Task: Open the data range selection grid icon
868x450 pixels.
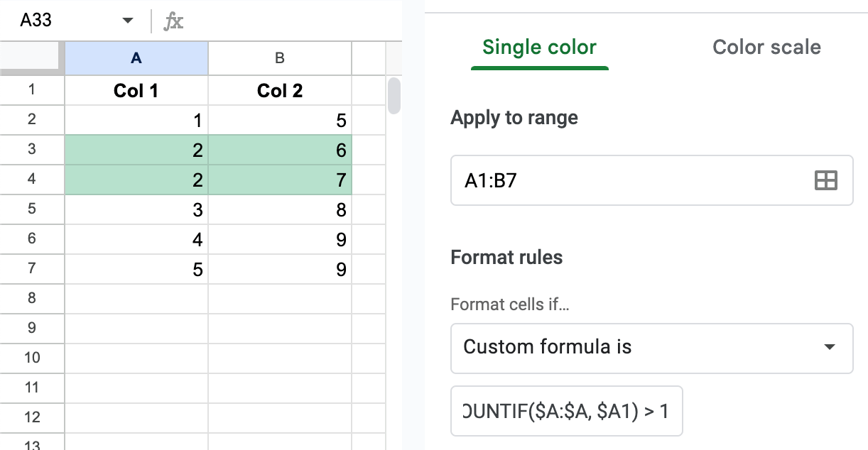Action: coord(826,180)
